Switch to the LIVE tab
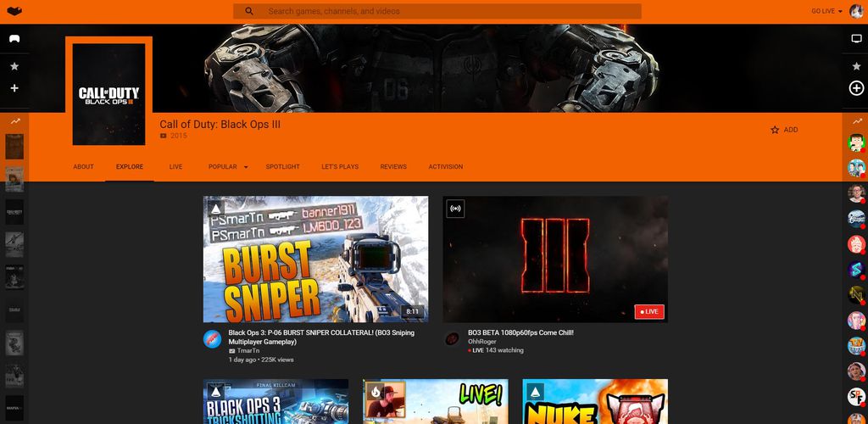 click(175, 166)
